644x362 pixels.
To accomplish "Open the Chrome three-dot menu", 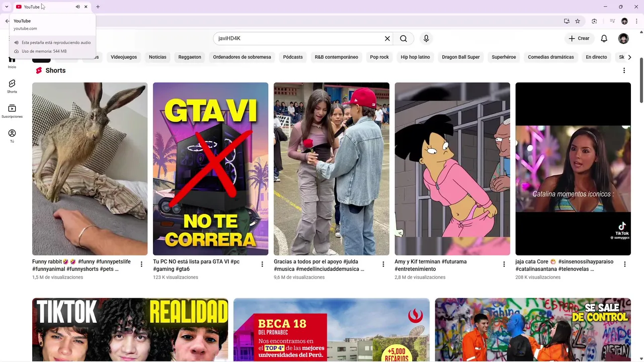I will pos(636,21).
